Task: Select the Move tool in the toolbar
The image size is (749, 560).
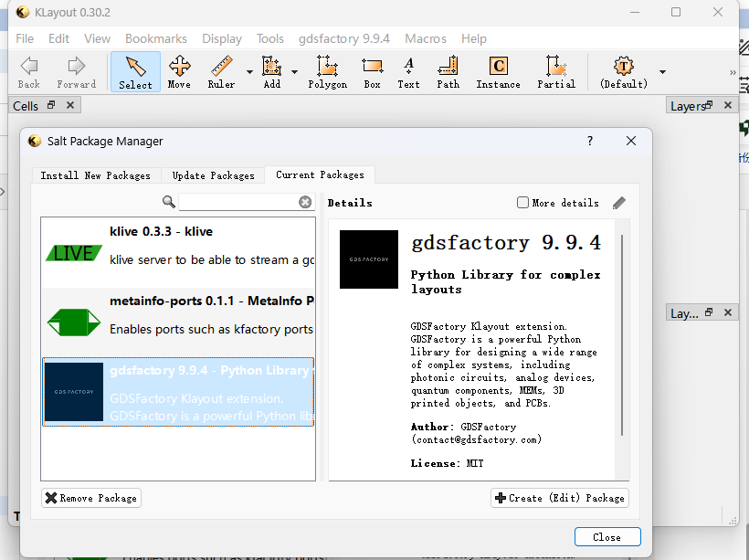Action: 179,72
